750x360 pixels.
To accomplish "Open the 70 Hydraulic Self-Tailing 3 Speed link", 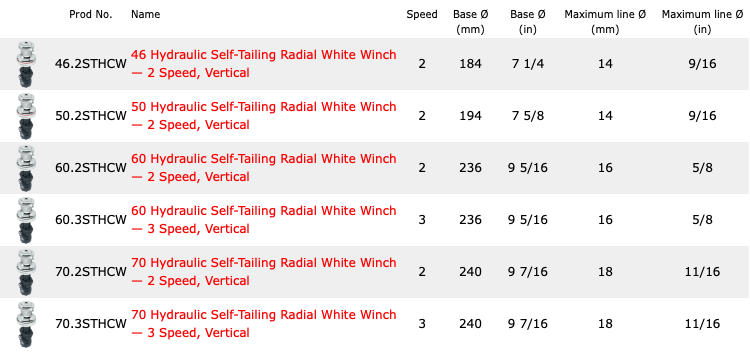I will point(264,325).
